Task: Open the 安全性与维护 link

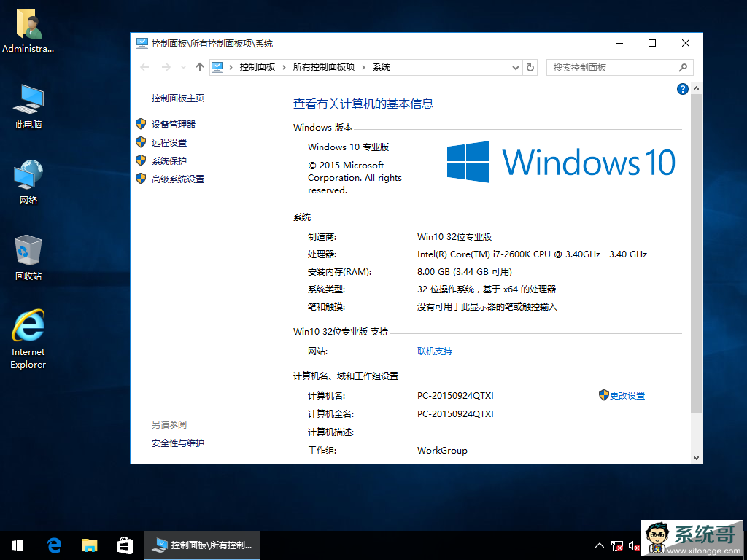Action: (178, 443)
